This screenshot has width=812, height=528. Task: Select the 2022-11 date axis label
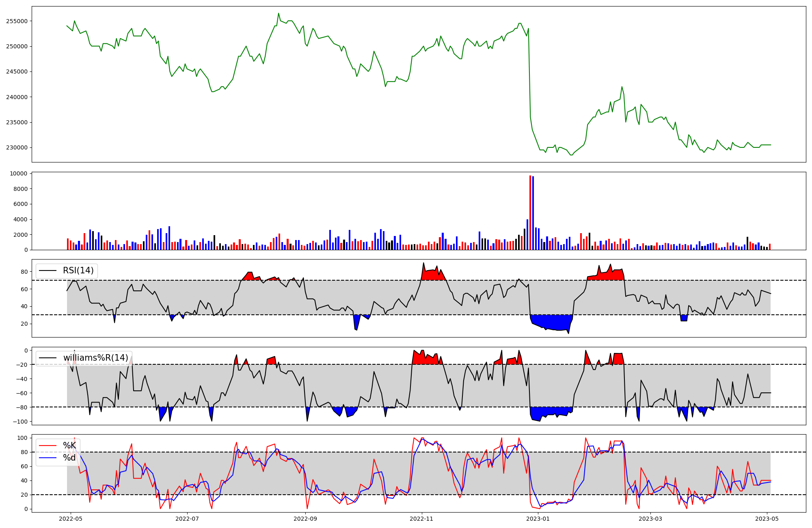(422, 519)
